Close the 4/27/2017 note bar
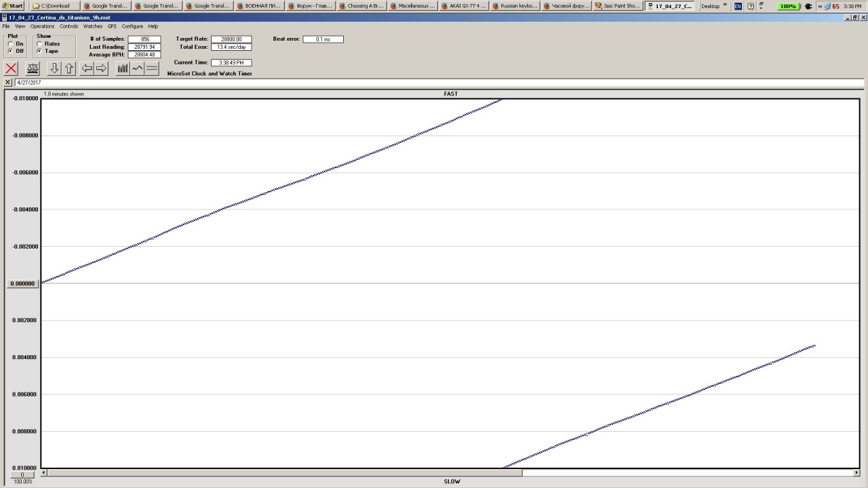 (x=8, y=83)
